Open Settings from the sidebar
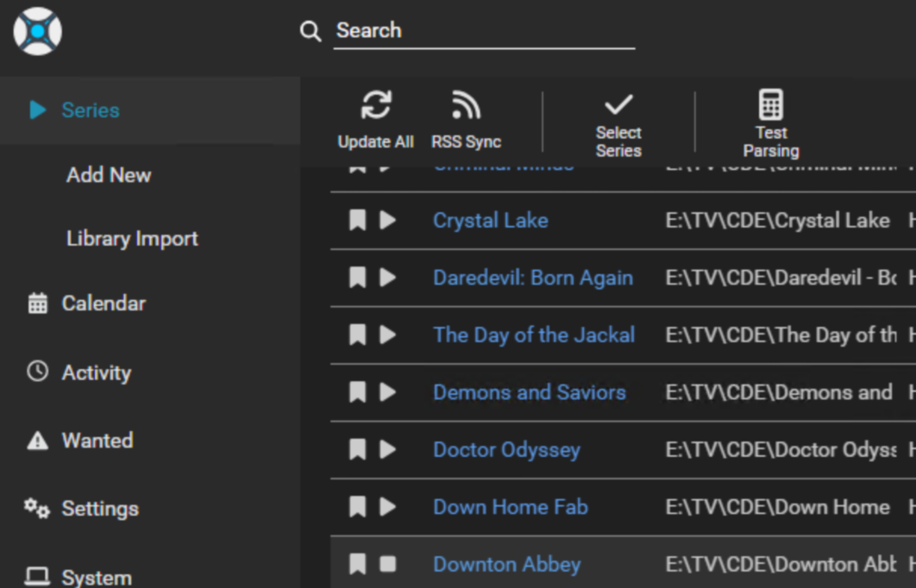The width and height of the screenshot is (916, 588). [99, 509]
